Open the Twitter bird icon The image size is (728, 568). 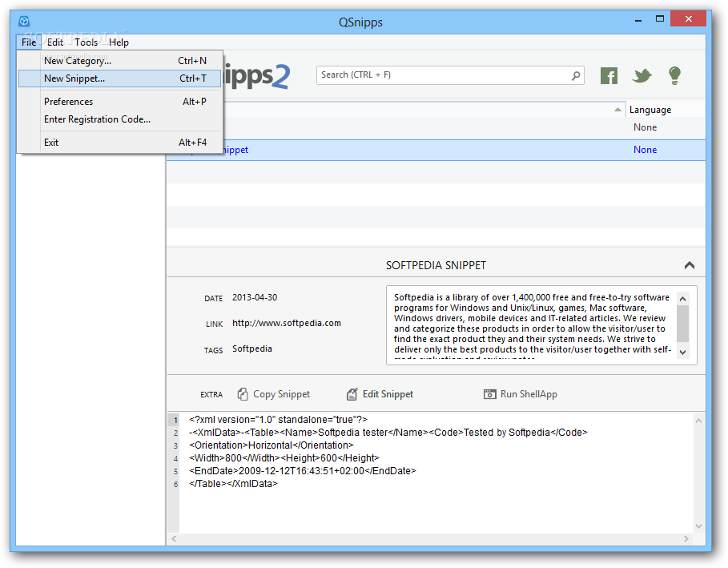642,75
